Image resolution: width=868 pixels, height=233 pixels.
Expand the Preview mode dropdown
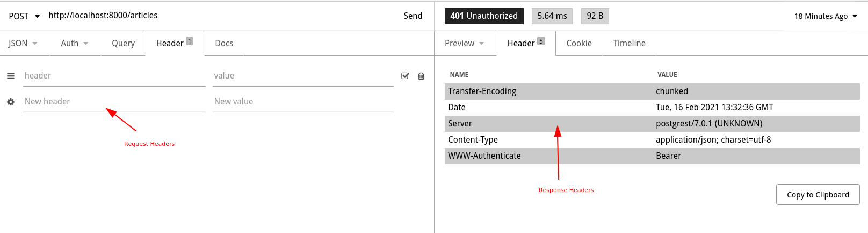464,44
